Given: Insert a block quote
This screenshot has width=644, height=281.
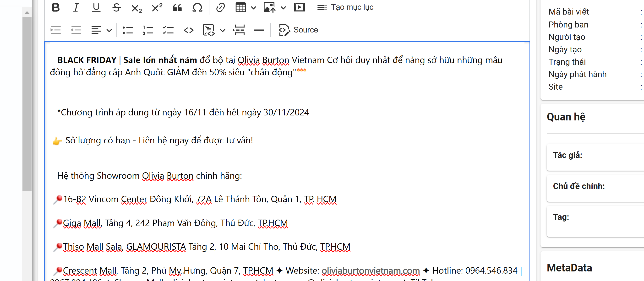Looking at the screenshot, I should [177, 7].
